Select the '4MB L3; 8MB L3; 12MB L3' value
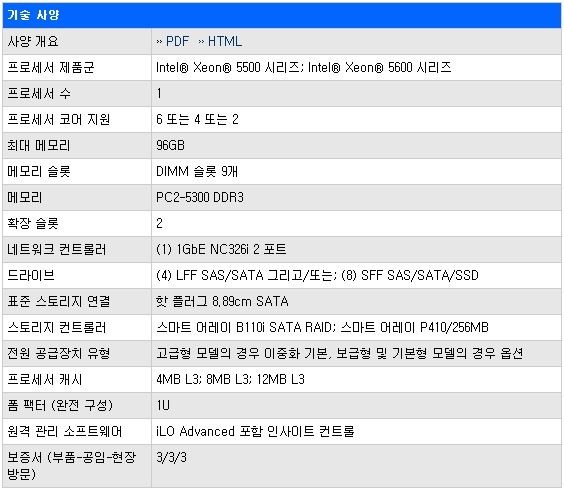 pos(230,379)
